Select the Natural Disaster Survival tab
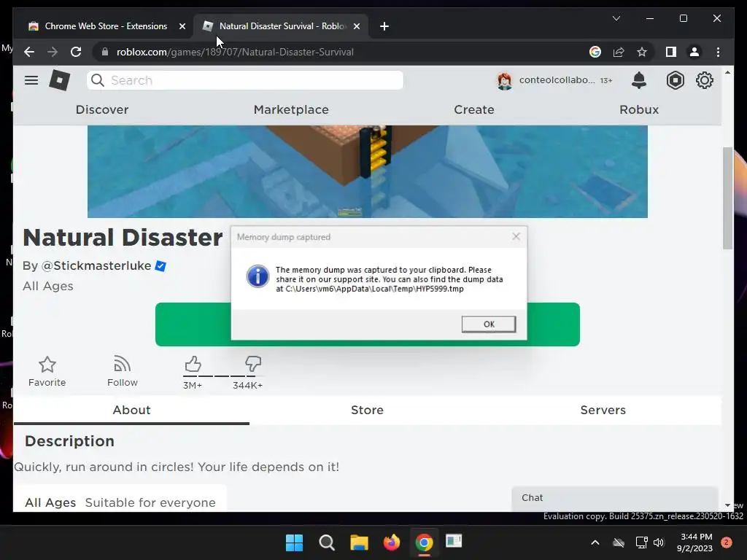 281,26
